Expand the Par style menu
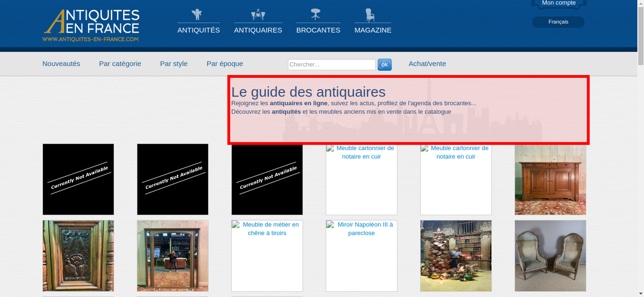This screenshot has width=644, height=297. [174, 64]
